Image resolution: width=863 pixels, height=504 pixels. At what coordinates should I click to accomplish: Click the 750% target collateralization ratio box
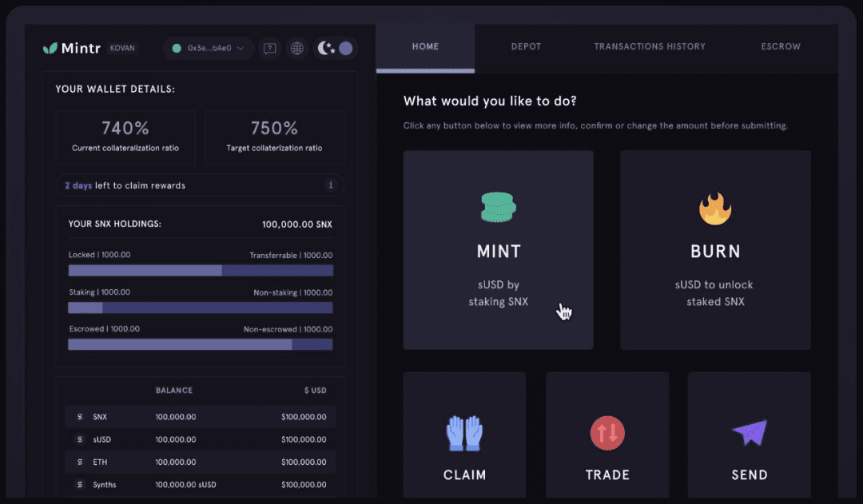click(x=275, y=137)
